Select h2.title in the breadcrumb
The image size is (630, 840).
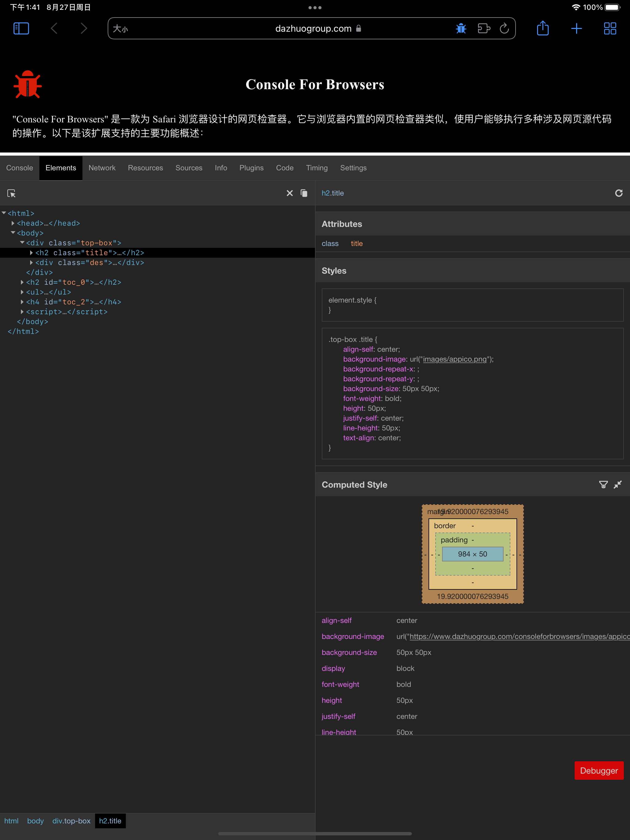tap(110, 821)
